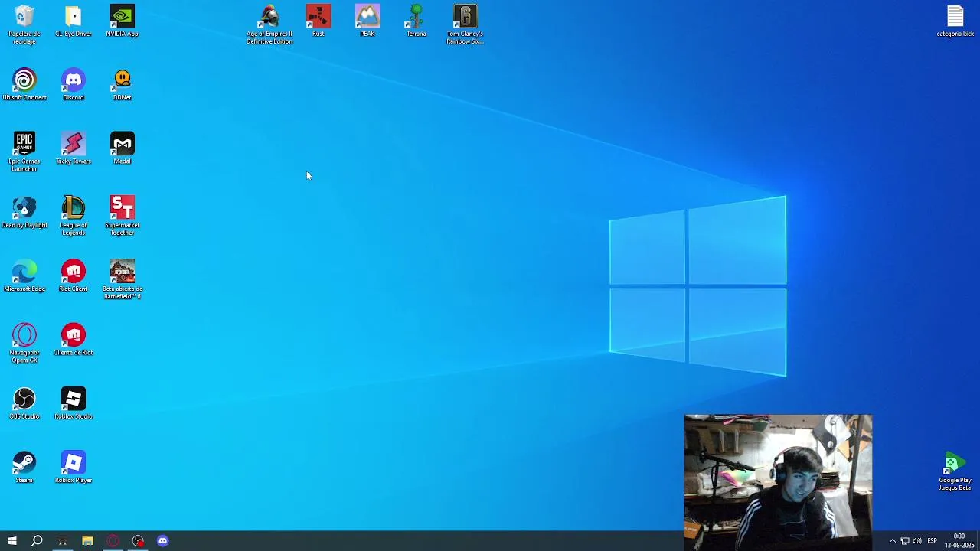Select the Navegador Opera GX shortcut
Viewport: 980px width, 551px height.
pos(24,343)
